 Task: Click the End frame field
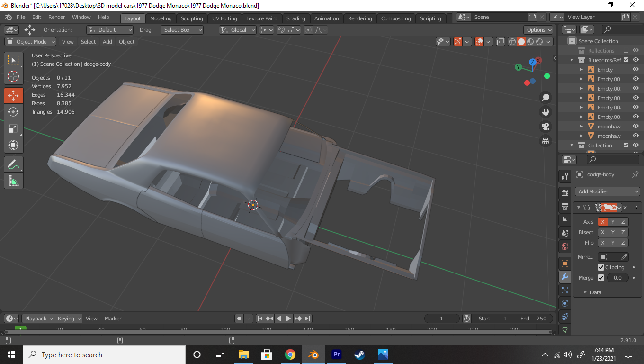pos(533,318)
